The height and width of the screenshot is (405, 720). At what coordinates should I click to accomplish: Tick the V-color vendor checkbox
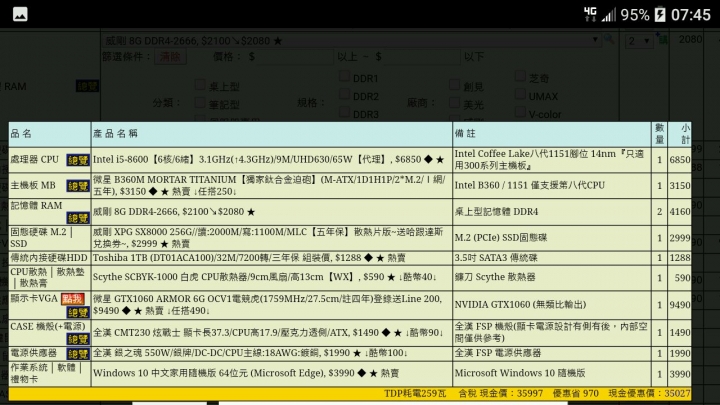[520, 112]
